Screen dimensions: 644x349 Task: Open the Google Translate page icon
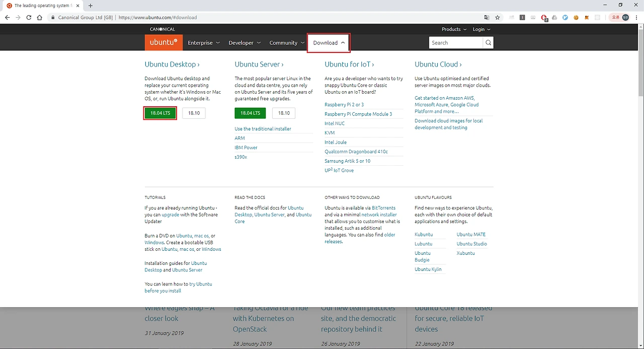487,17
